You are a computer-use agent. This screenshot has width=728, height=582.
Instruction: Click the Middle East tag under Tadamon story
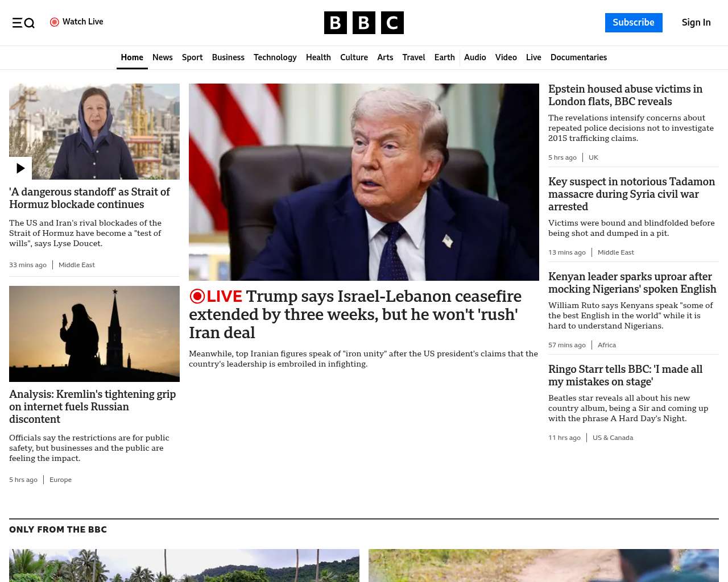616,252
